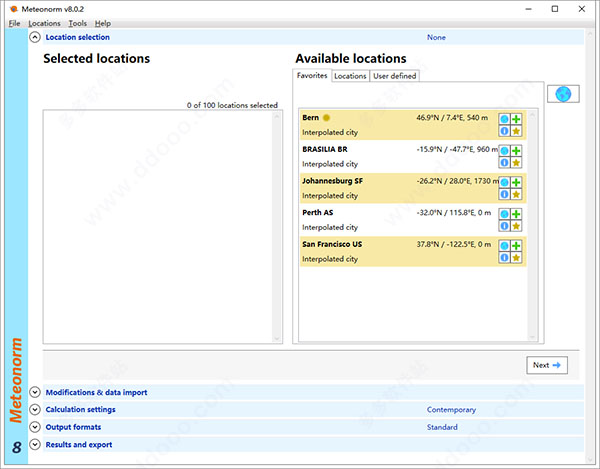Toggle favorite star for Johannesburg SF
The height and width of the screenshot is (469, 600).
(x=516, y=194)
